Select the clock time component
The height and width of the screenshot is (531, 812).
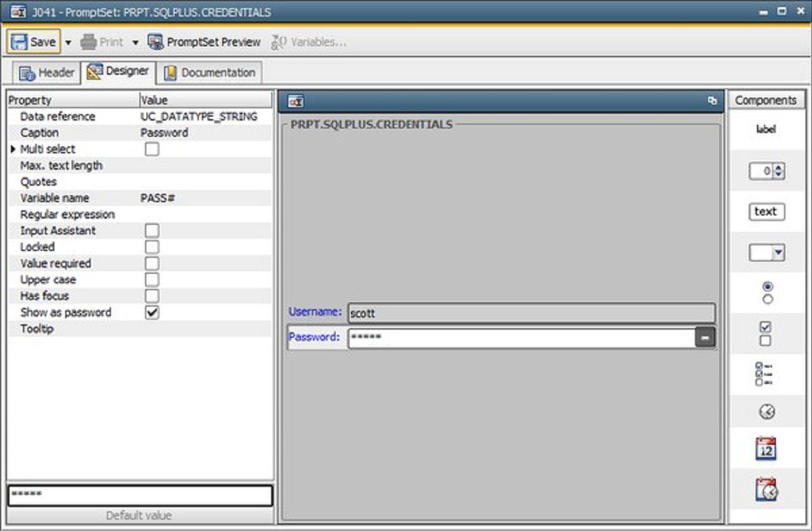(x=767, y=413)
